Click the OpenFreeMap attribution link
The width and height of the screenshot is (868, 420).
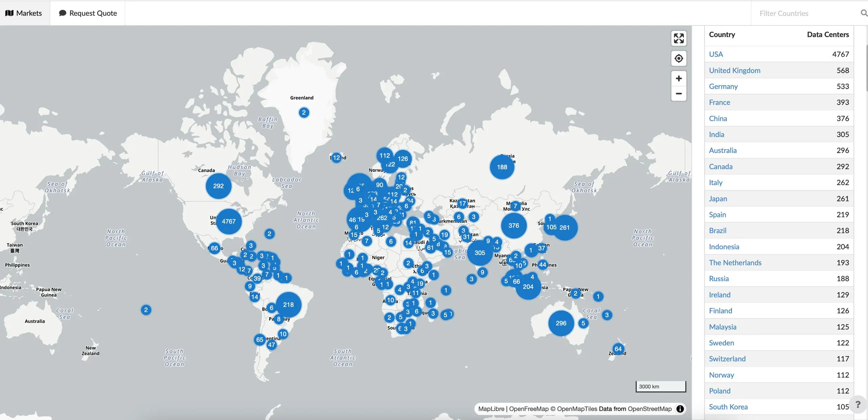tap(529, 409)
